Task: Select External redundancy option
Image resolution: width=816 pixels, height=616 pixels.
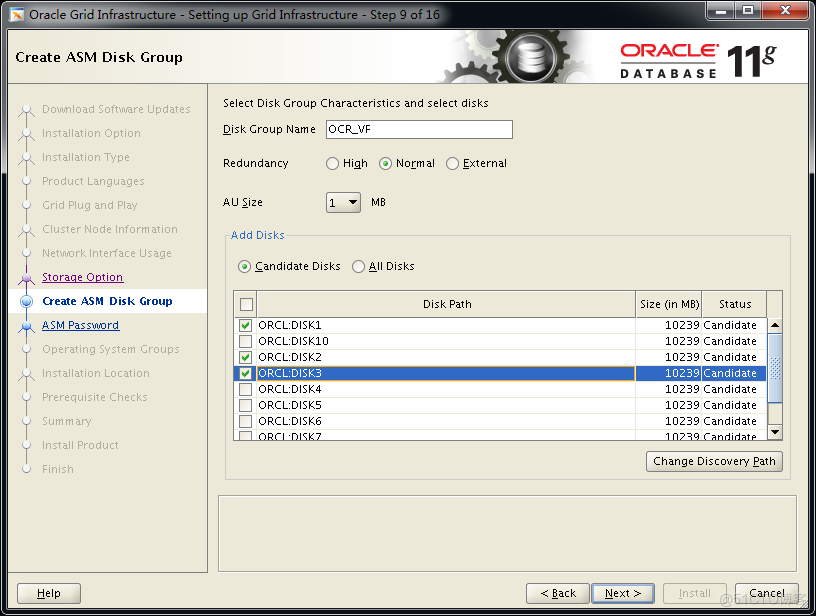Action: (453, 164)
